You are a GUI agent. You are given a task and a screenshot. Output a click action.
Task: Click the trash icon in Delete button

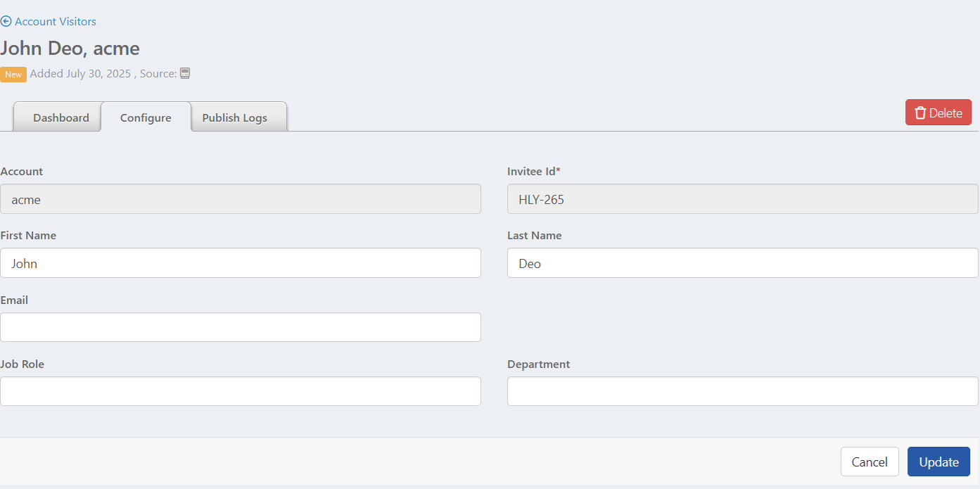pyautogui.click(x=920, y=113)
